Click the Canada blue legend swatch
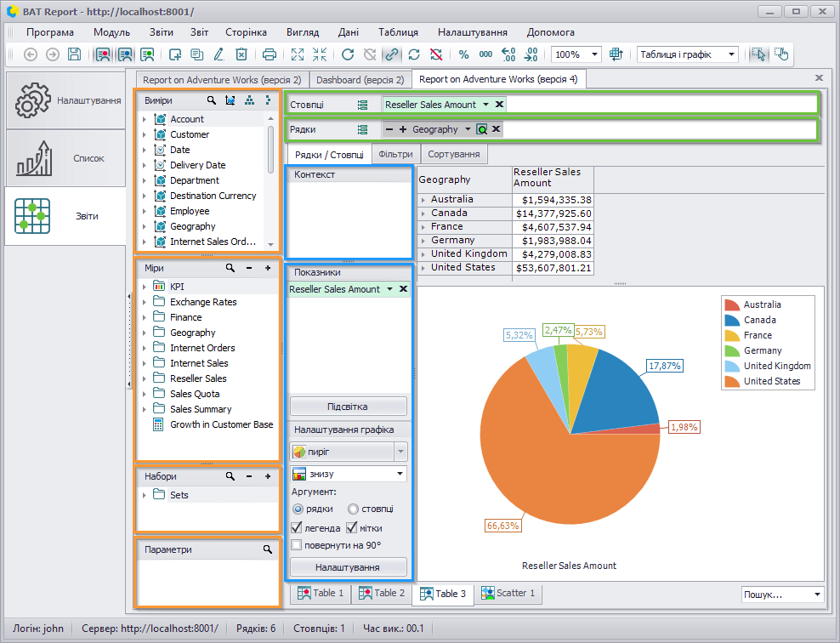This screenshot has width=840, height=643. point(732,320)
